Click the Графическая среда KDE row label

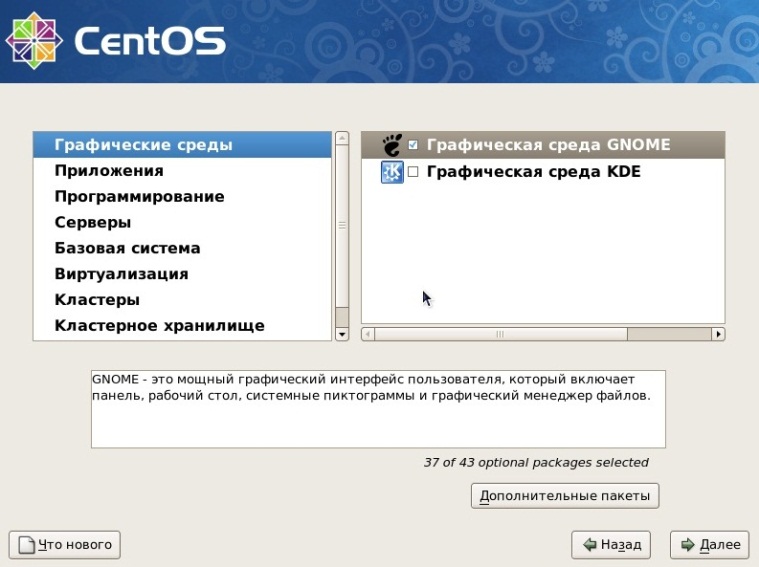click(533, 172)
